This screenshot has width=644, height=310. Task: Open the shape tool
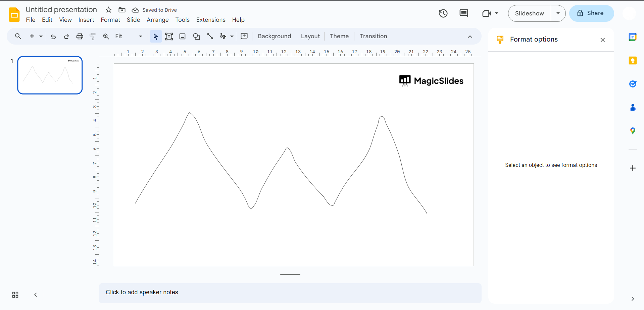pyautogui.click(x=196, y=37)
